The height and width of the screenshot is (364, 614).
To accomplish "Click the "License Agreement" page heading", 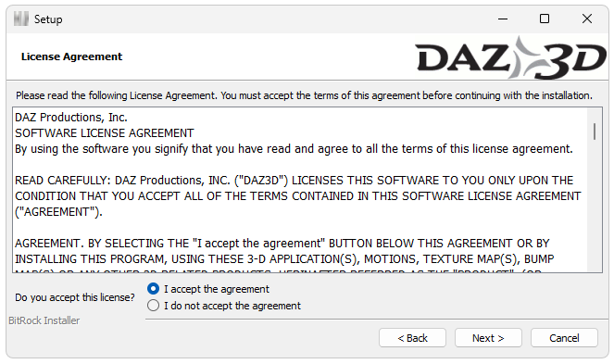I will tap(71, 56).
